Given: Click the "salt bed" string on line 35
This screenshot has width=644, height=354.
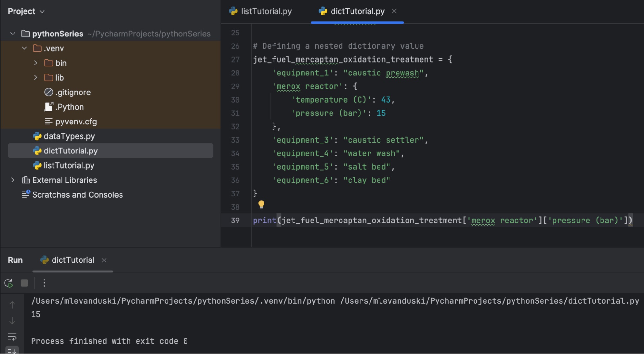Looking at the screenshot, I should [367, 167].
